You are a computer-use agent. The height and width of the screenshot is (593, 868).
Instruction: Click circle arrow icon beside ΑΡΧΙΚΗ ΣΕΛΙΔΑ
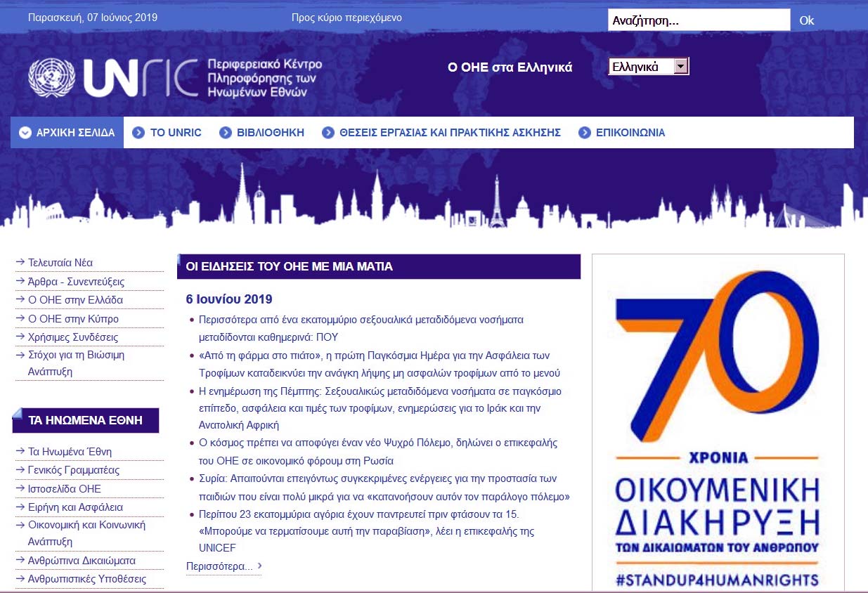point(25,132)
